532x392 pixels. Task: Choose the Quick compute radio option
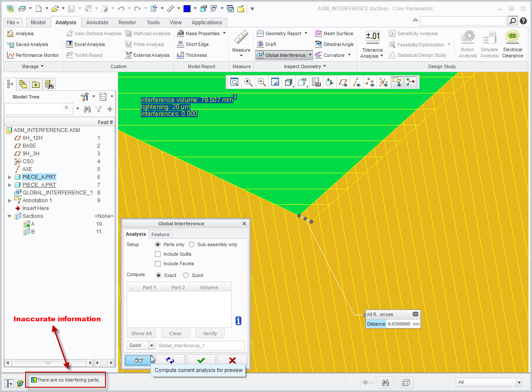(x=186, y=275)
